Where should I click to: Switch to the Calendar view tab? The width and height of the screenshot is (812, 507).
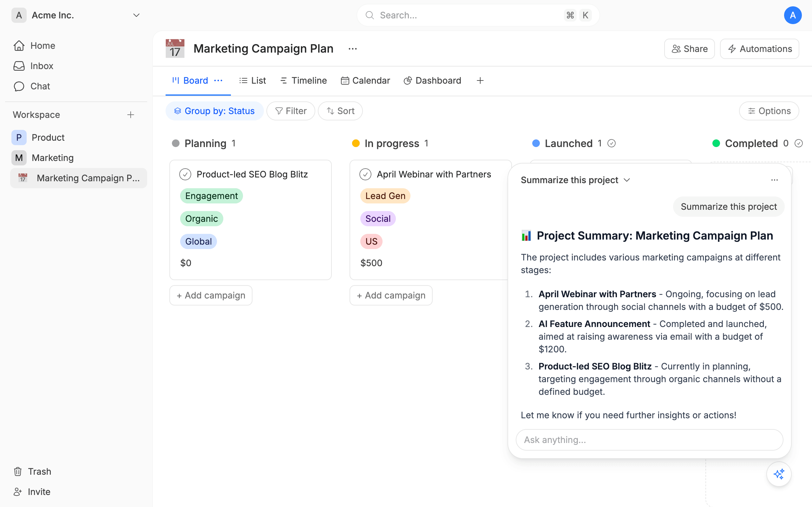click(365, 80)
